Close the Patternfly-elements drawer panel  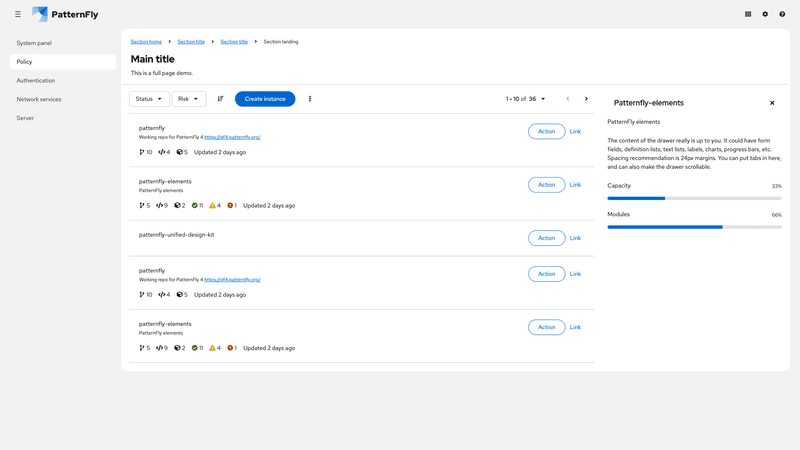click(772, 103)
